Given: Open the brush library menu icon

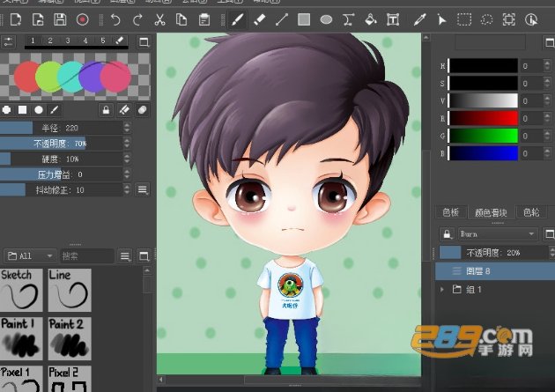Looking at the screenshot, I should [x=125, y=255].
